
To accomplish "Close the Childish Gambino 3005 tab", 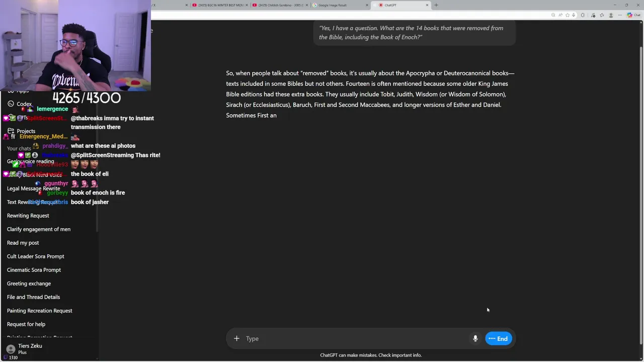I will 306,5.
